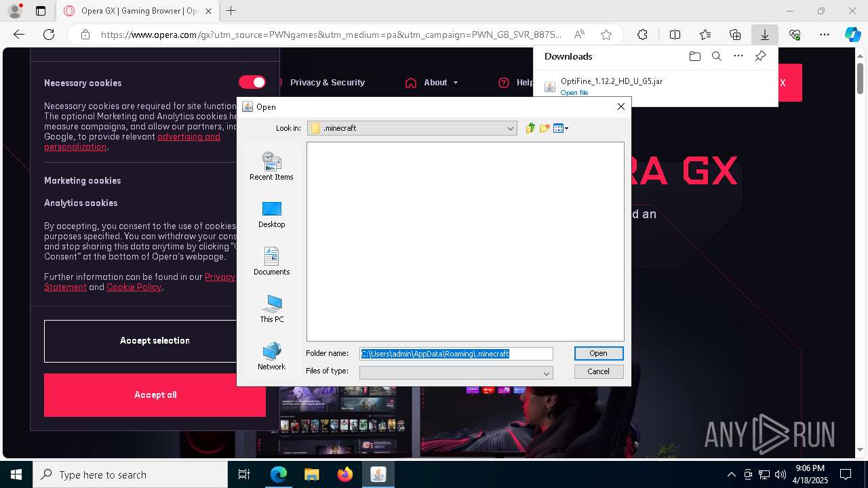Open Privacy & Security menu on Opera site

pos(328,83)
